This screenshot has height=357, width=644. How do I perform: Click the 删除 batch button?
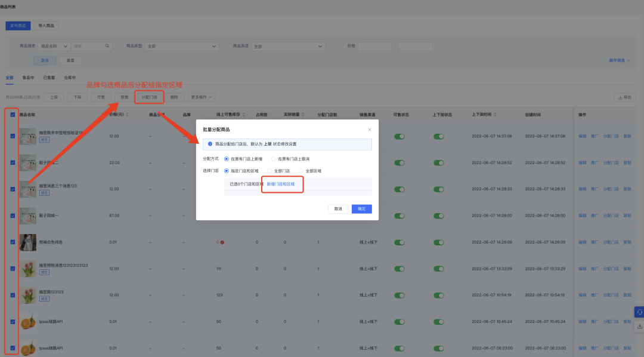pos(174,97)
